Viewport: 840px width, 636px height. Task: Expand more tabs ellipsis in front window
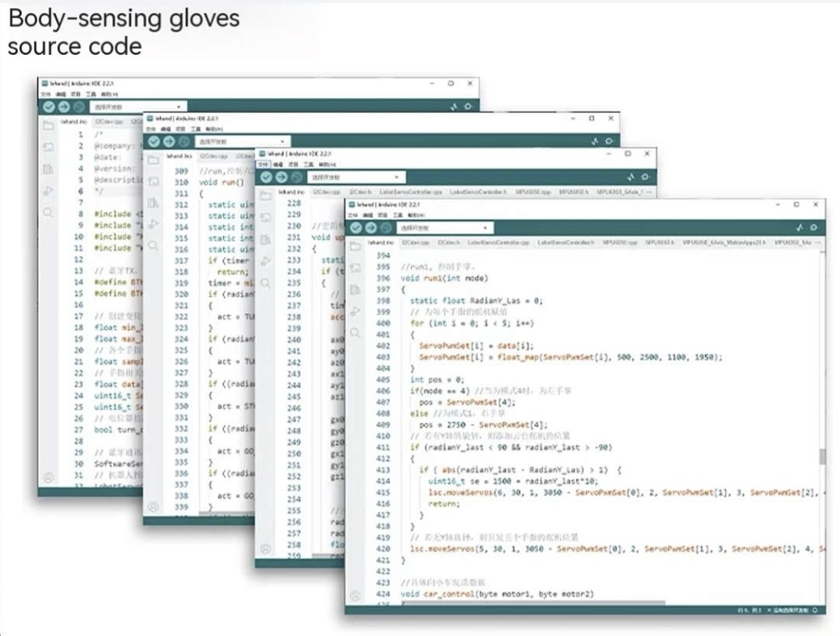(x=818, y=242)
